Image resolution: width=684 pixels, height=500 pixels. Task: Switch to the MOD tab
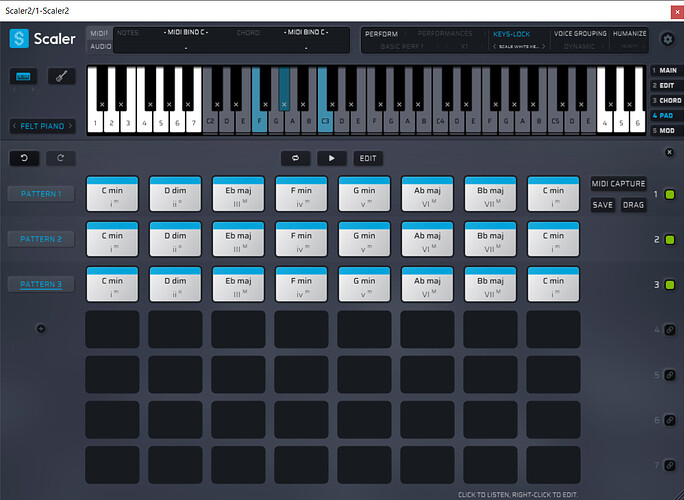click(667, 130)
